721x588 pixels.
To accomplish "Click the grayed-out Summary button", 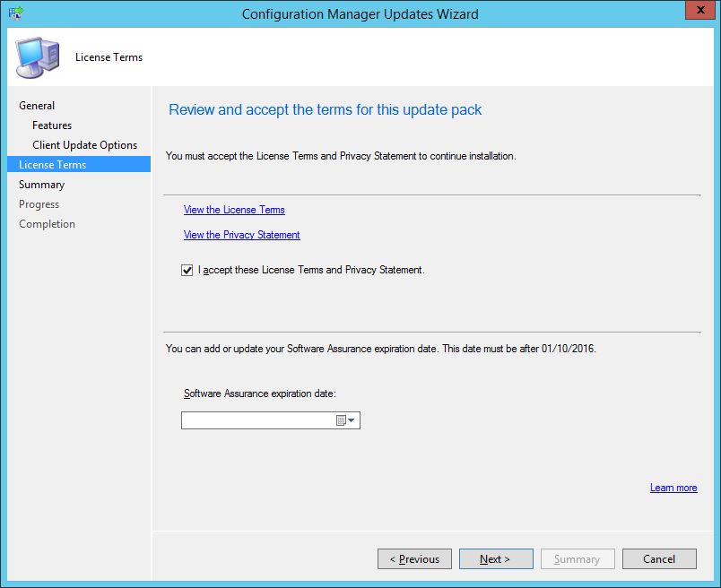I will [578, 558].
